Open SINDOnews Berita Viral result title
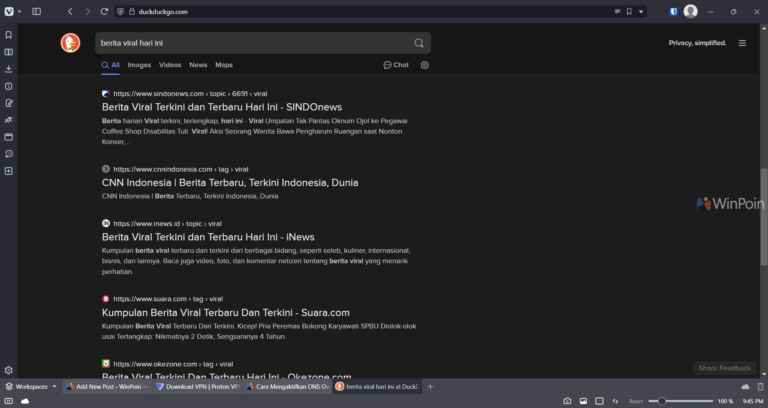768x408 pixels. 222,107
